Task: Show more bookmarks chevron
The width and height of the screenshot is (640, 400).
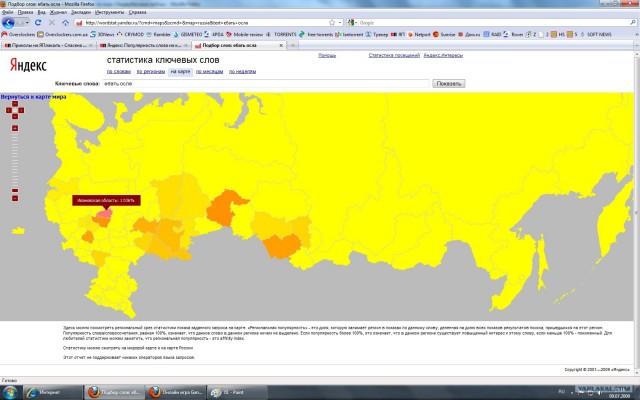Action: [x=637, y=34]
